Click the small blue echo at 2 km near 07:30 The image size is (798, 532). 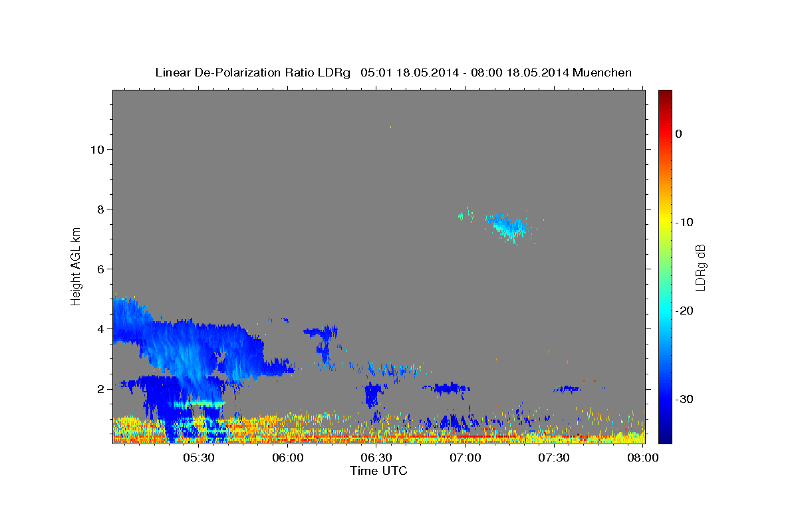[x=567, y=388]
